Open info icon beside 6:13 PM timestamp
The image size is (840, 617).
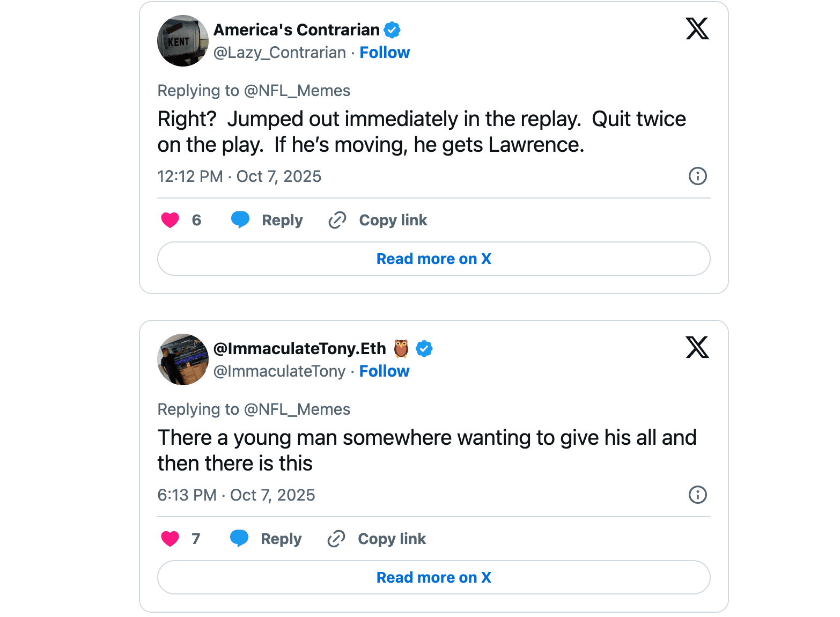point(697,495)
